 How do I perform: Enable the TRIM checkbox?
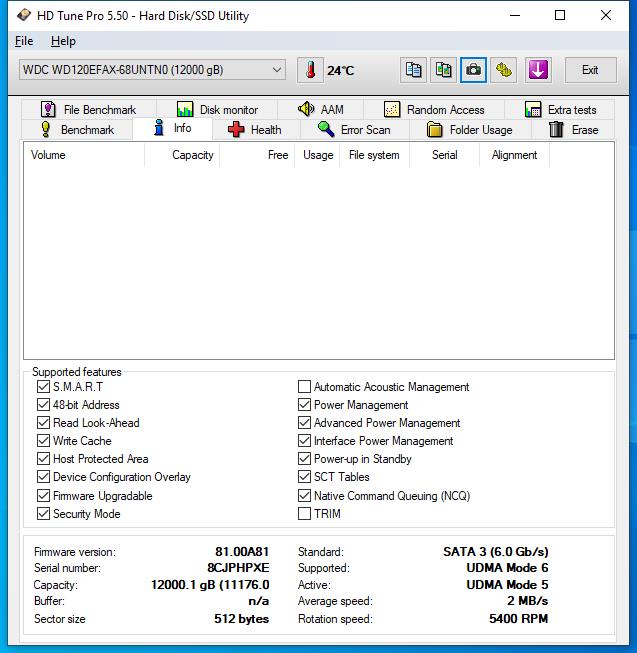[304, 513]
